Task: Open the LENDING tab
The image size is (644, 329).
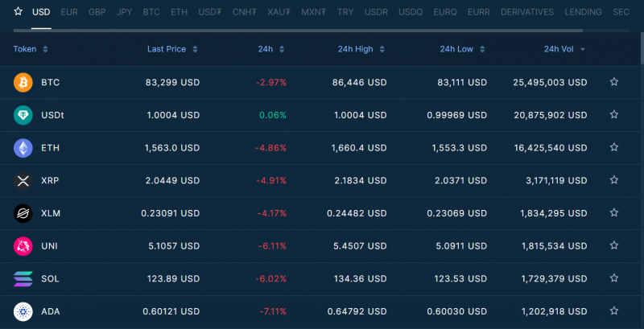Action: (583, 12)
